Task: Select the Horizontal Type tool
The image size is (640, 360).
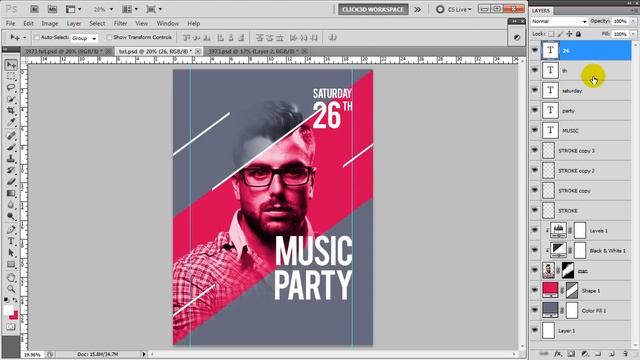Action: 11,241
